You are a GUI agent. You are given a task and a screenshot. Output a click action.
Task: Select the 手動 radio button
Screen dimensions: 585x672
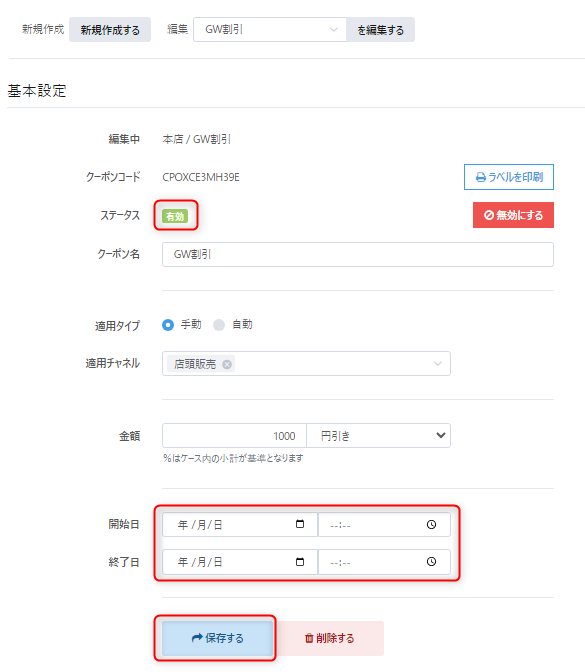168,325
